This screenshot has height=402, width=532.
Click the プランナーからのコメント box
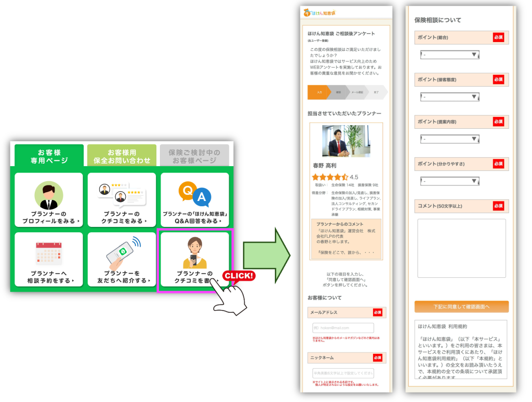click(x=346, y=239)
